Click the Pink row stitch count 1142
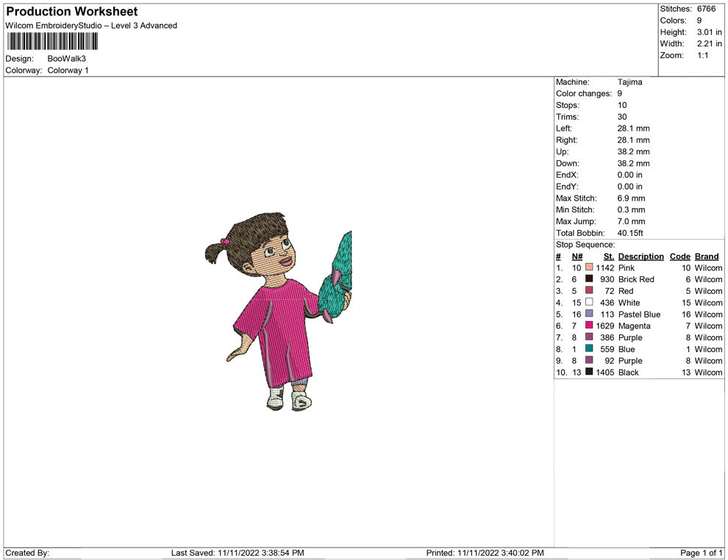The image size is (728, 560). tap(605, 268)
